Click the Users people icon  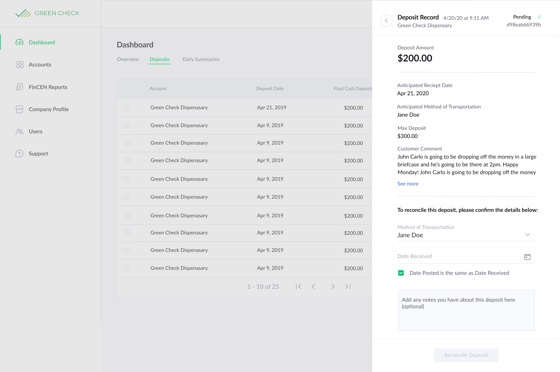pos(19,131)
